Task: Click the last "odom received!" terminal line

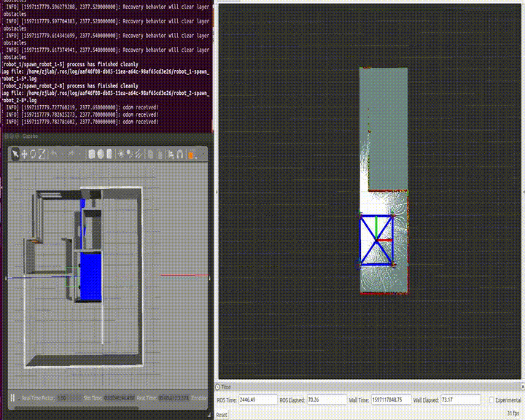Action: click(82, 122)
